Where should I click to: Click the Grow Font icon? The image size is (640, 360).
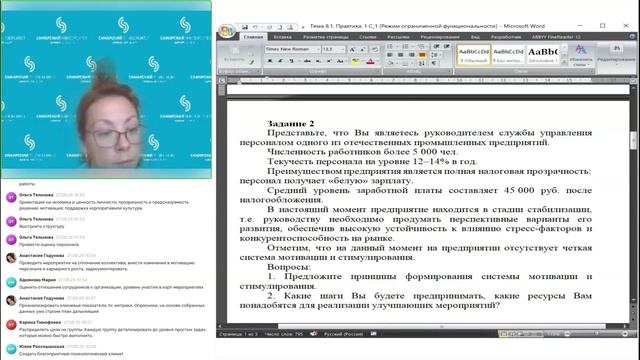pos(352,49)
